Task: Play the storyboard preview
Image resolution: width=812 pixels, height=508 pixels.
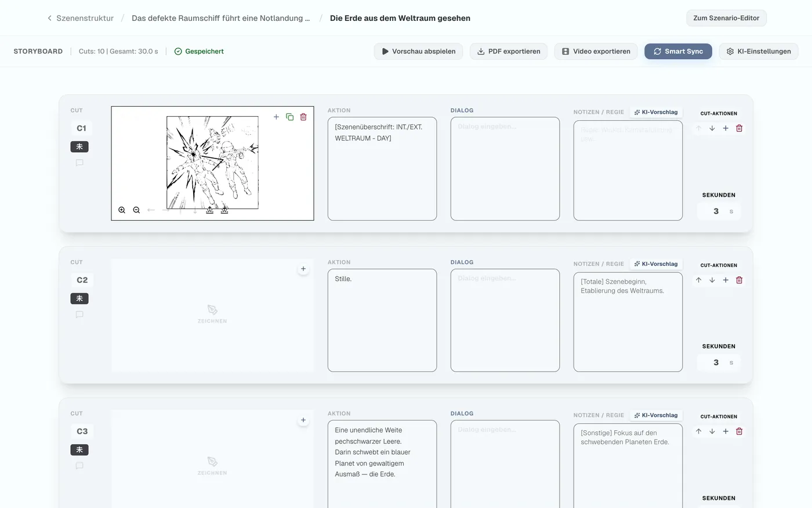Action: pyautogui.click(x=418, y=51)
